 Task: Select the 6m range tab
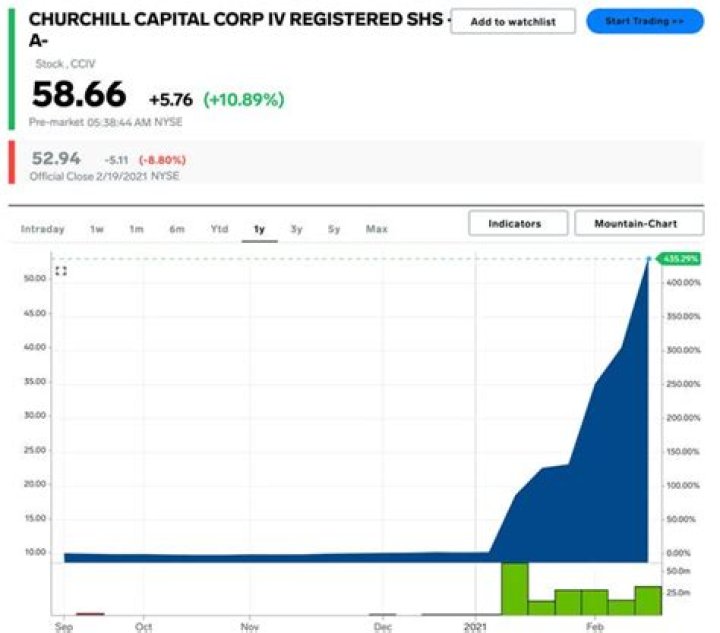[177, 229]
